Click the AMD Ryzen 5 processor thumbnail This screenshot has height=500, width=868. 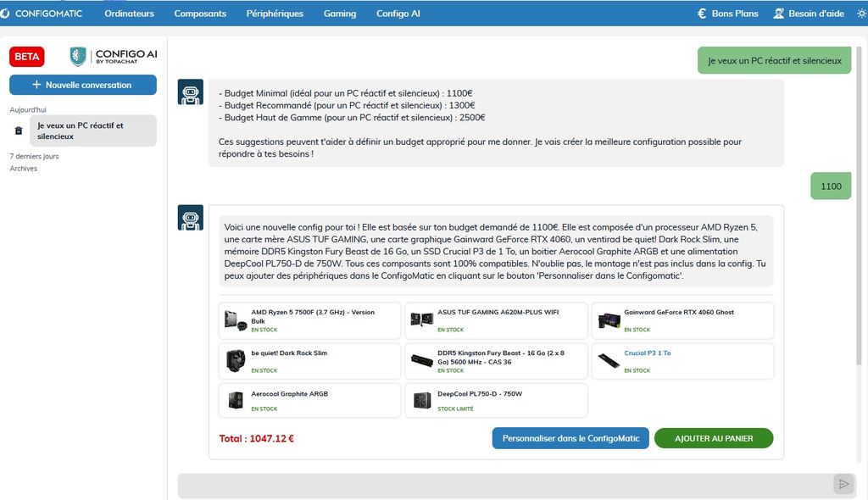[236, 320]
